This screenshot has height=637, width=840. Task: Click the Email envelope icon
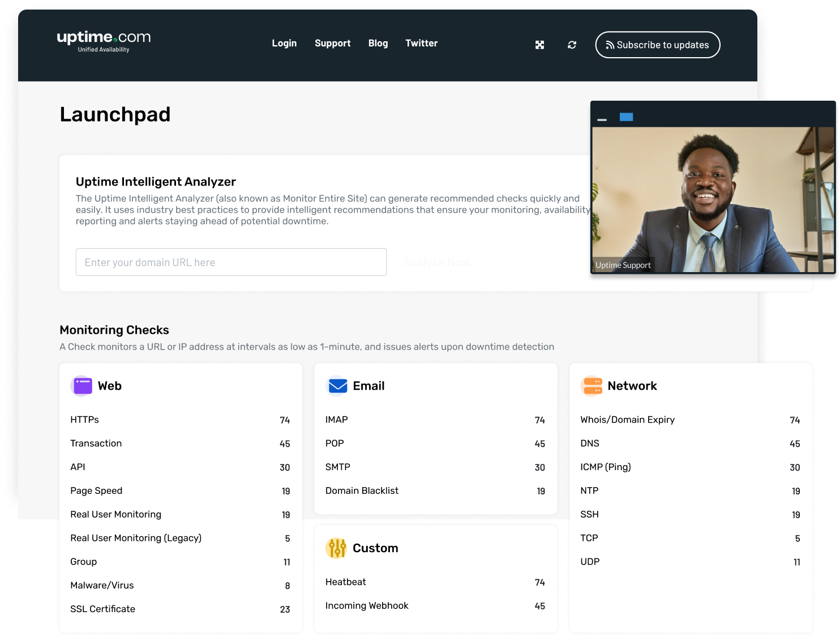337,386
